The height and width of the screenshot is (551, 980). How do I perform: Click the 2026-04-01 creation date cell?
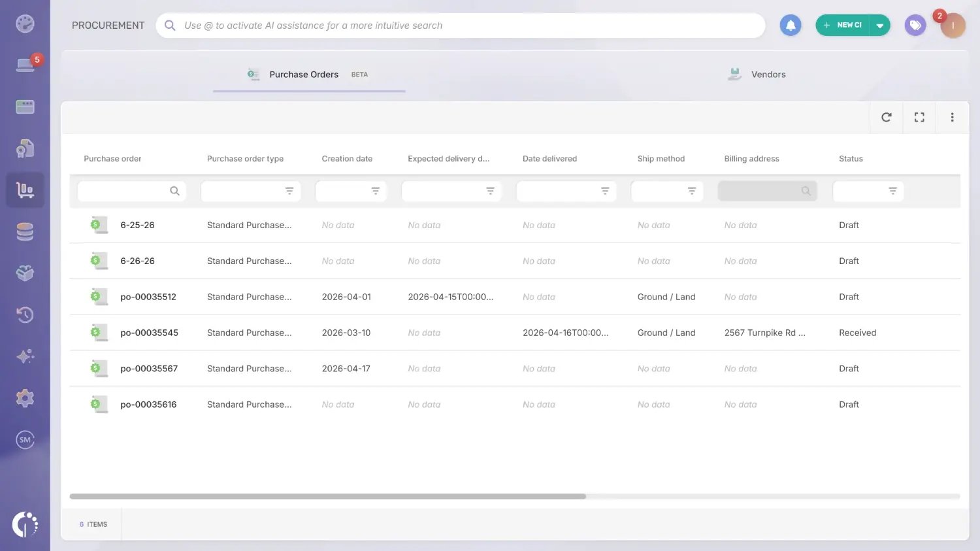(346, 297)
